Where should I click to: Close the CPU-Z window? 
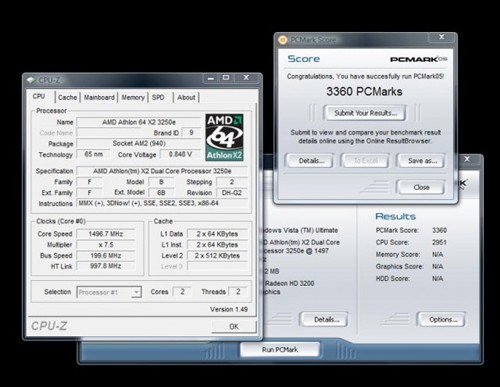click(x=246, y=78)
